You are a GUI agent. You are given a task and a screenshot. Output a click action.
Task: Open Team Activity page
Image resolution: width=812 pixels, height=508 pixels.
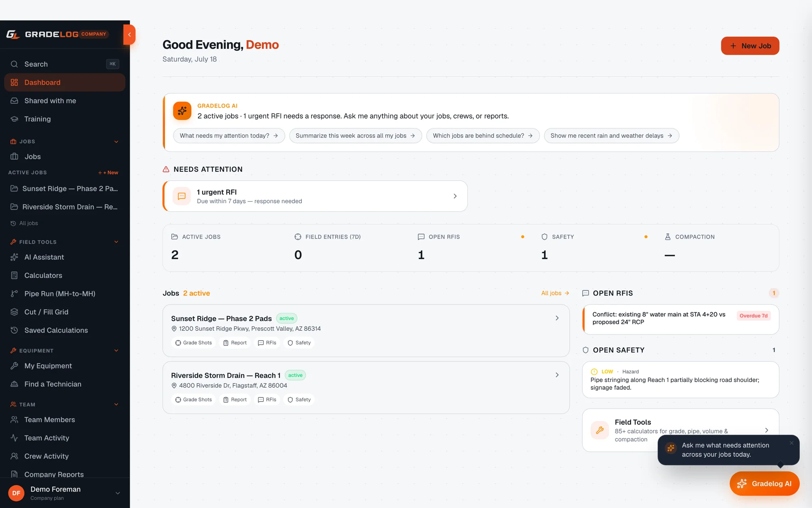click(x=65, y=438)
